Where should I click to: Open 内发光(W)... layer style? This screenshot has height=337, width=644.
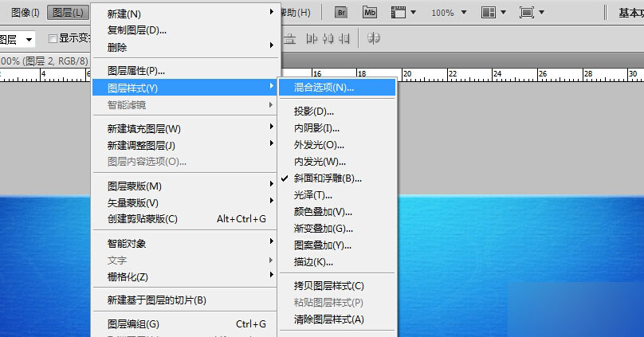pyautogui.click(x=337, y=162)
